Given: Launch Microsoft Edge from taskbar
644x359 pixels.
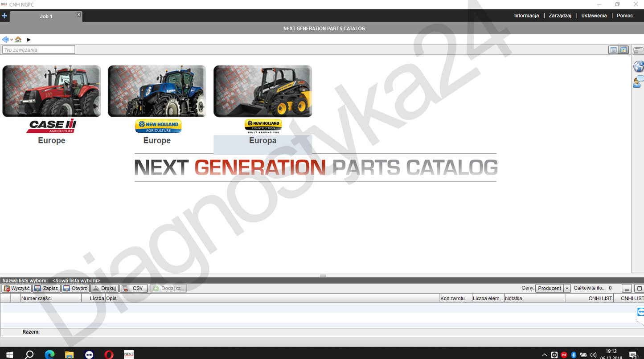Looking at the screenshot, I should tap(49, 355).
